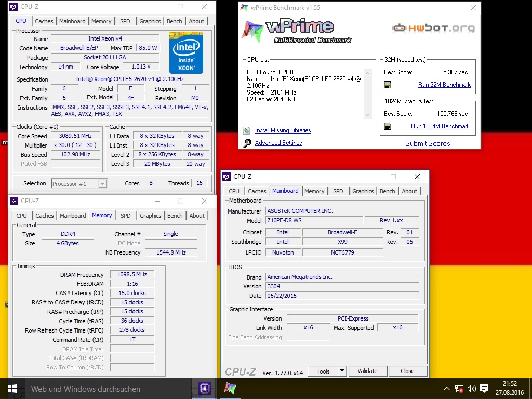Select Mainboard tab in top CPU-Z window
532x399 pixels.
pos(72,21)
